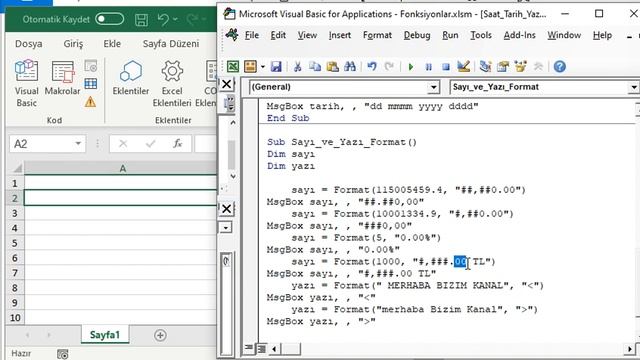The height and width of the screenshot is (360, 640).
Task: Select the Sayfa1 sheet tab
Action: (x=105, y=335)
